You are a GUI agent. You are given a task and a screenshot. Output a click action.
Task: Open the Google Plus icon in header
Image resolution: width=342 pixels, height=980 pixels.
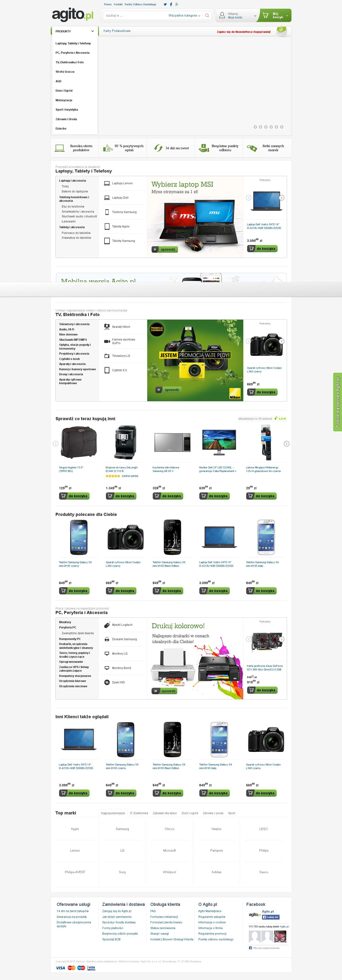tap(177, 5)
